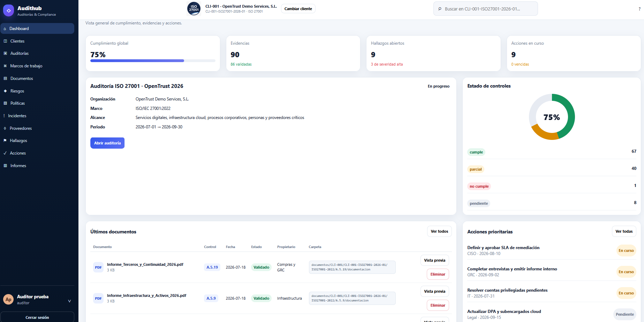Screen dimensions: 644x322
Task: Click the Hallazgos flag icon
Action: (x=5, y=141)
